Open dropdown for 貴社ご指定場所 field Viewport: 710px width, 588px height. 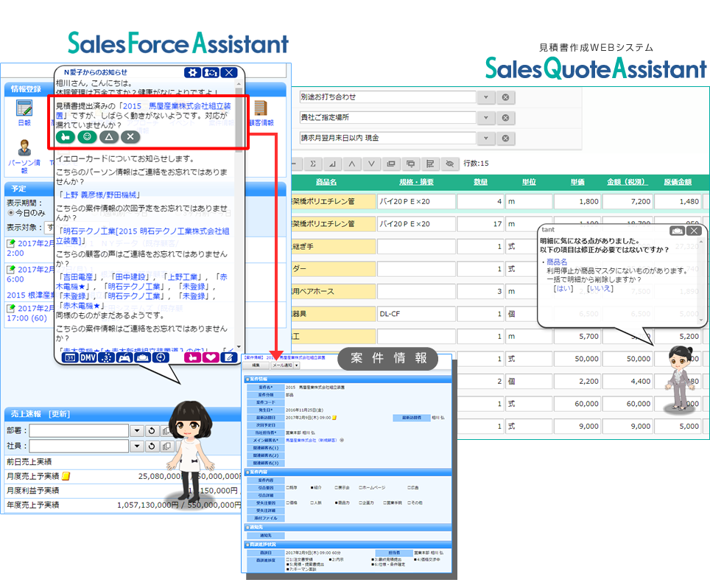tap(486, 118)
